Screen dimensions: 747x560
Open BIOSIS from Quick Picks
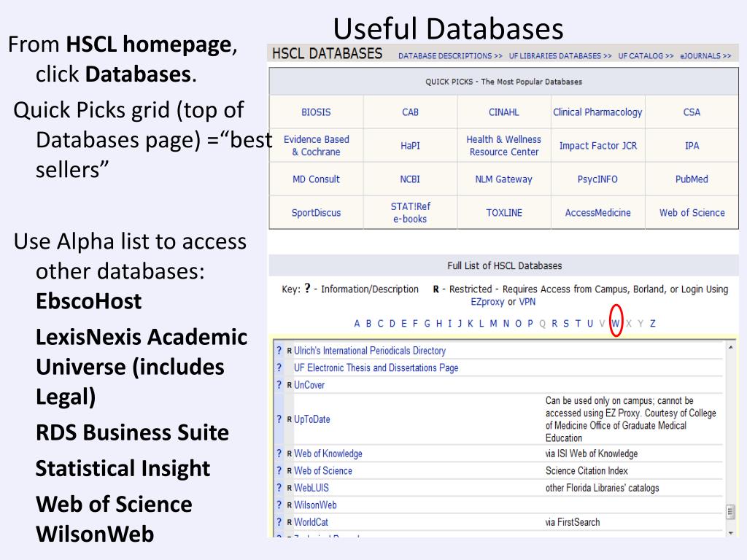[316, 112]
